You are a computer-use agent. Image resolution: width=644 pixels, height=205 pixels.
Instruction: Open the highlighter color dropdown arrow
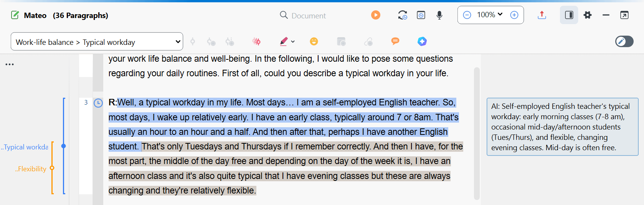pyautogui.click(x=293, y=41)
